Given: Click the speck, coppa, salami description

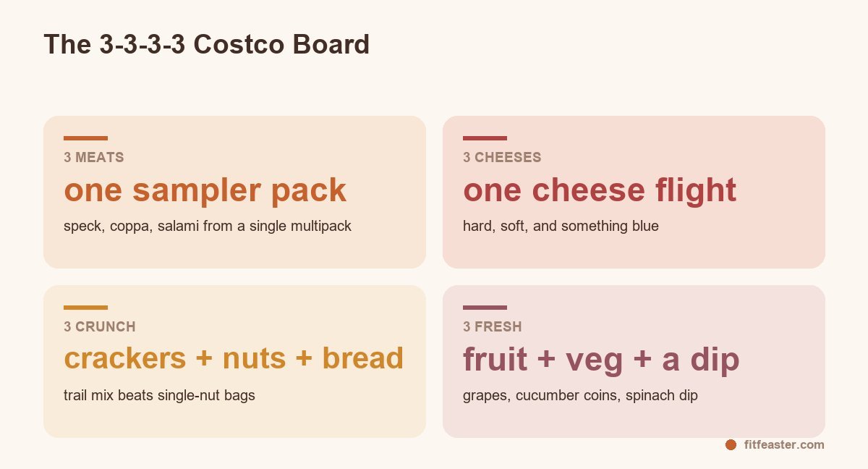Looking at the screenshot, I should pyautogui.click(x=208, y=226).
